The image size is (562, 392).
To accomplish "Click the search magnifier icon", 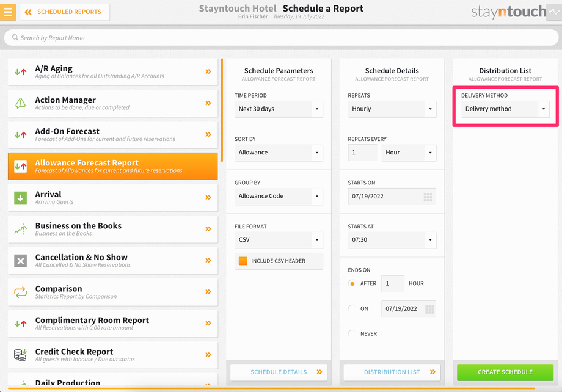I will 15,38.
